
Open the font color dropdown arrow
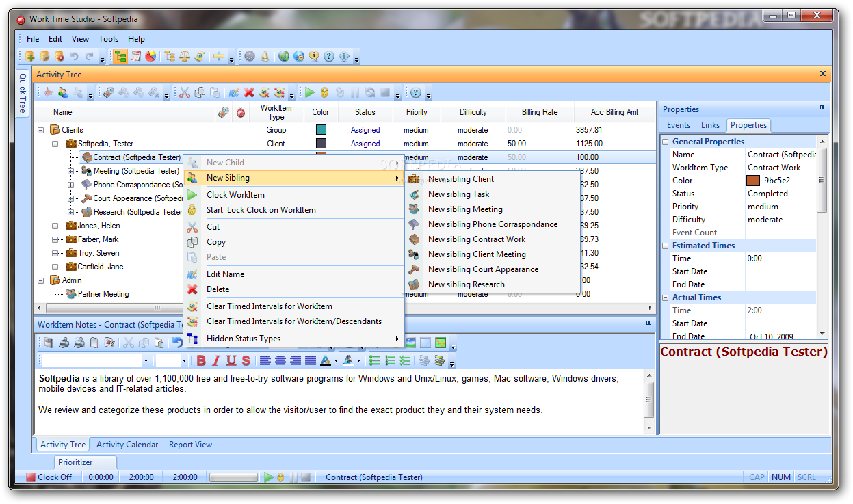[337, 360]
